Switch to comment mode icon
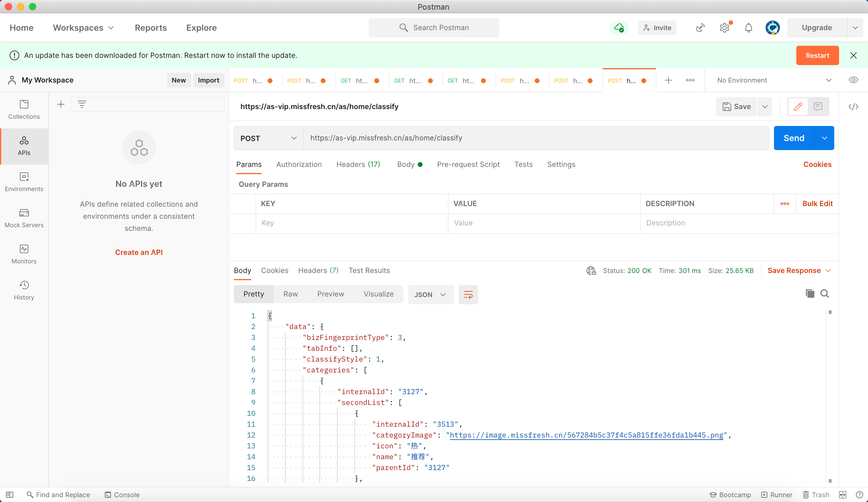The height and width of the screenshot is (502, 868). tap(818, 107)
